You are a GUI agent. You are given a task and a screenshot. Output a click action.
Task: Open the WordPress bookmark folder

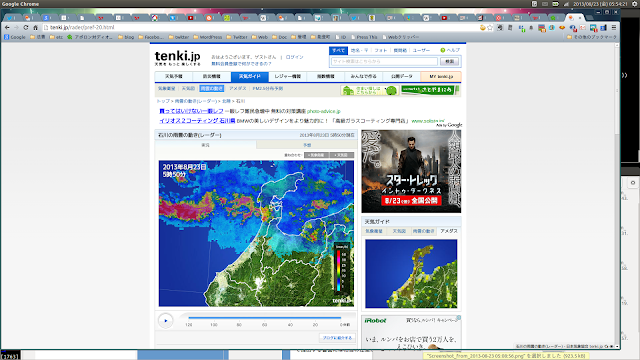(207, 37)
